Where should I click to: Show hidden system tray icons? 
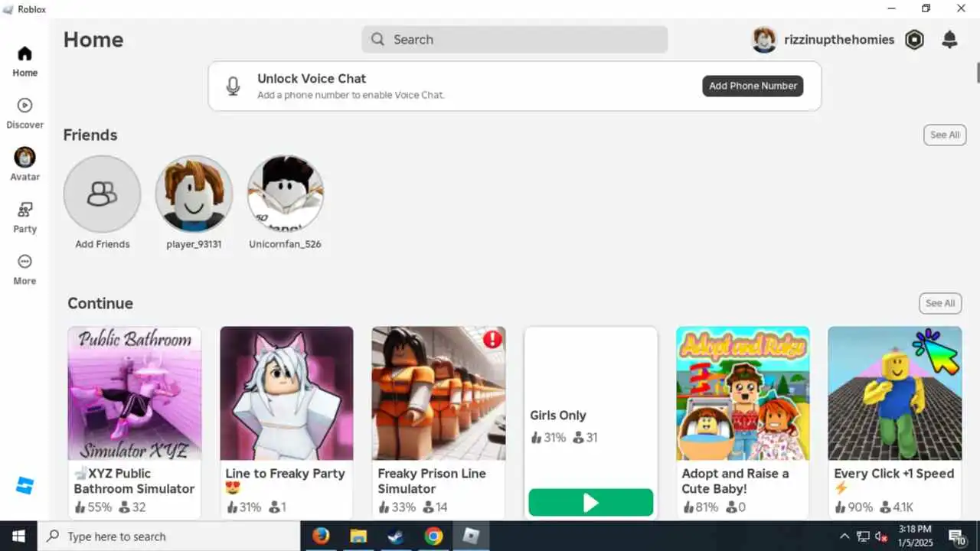click(844, 536)
